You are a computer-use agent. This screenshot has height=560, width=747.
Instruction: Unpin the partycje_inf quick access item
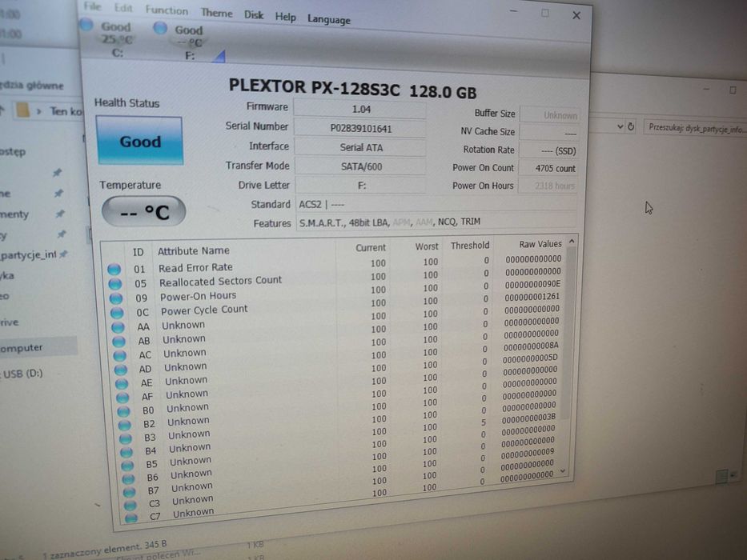tap(63, 254)
